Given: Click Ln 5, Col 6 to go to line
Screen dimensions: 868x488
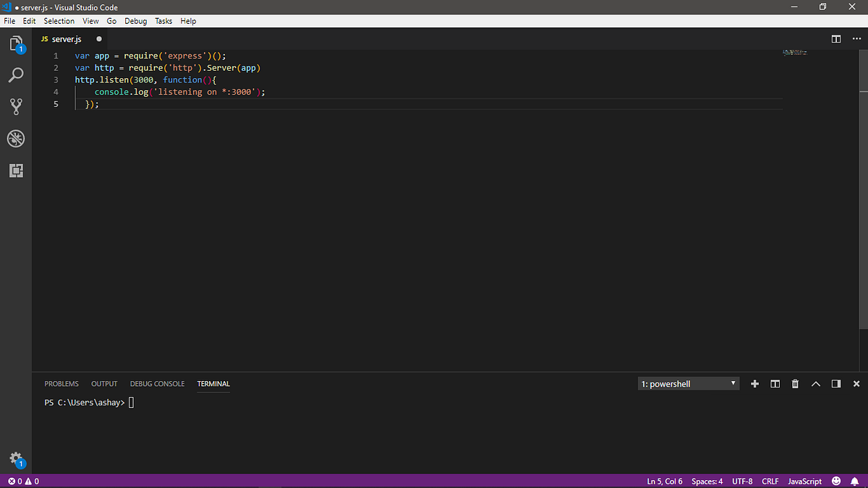Looking at the screenshot, I should click(x=664, y=481).
